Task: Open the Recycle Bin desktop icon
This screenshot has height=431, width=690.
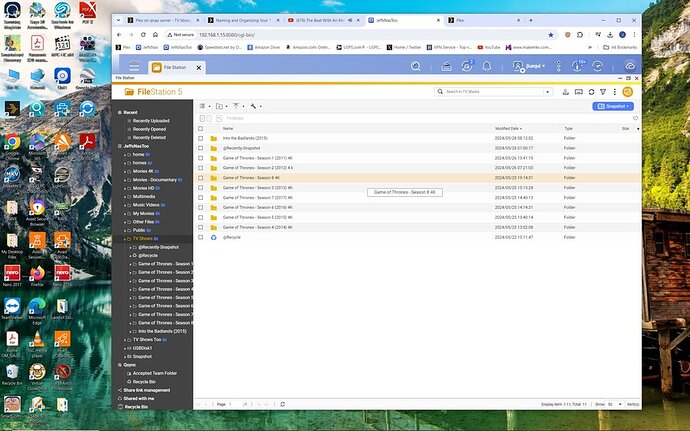Action: 12,374
